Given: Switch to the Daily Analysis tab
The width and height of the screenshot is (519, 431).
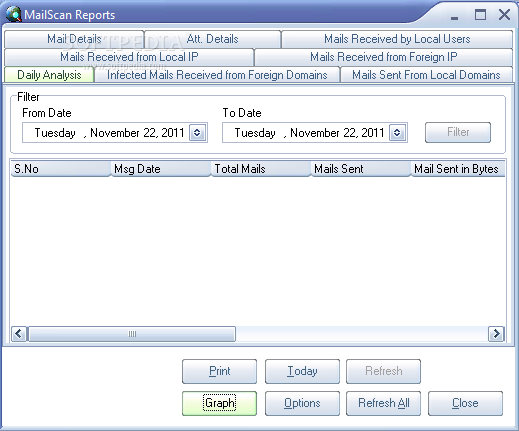Looking at the screenshot, I should coord(49,75).
